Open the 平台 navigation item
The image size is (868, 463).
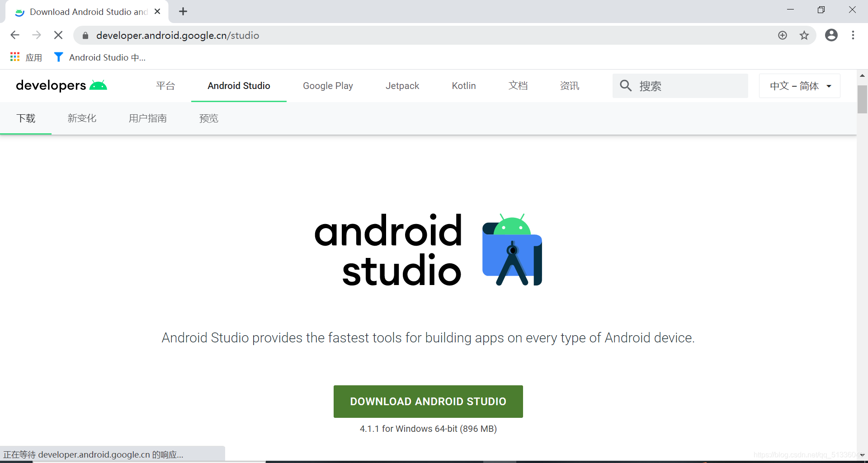coord(165,86)
